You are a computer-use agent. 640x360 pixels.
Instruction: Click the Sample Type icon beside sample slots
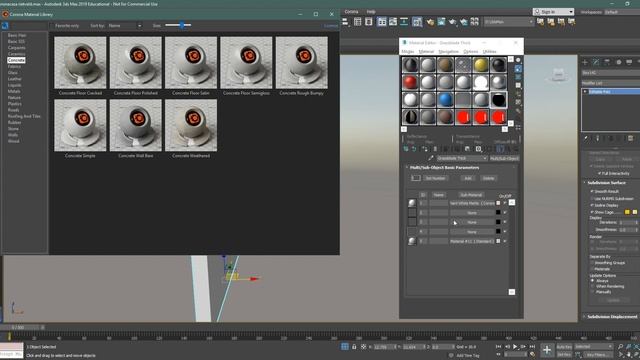(518, 60)
